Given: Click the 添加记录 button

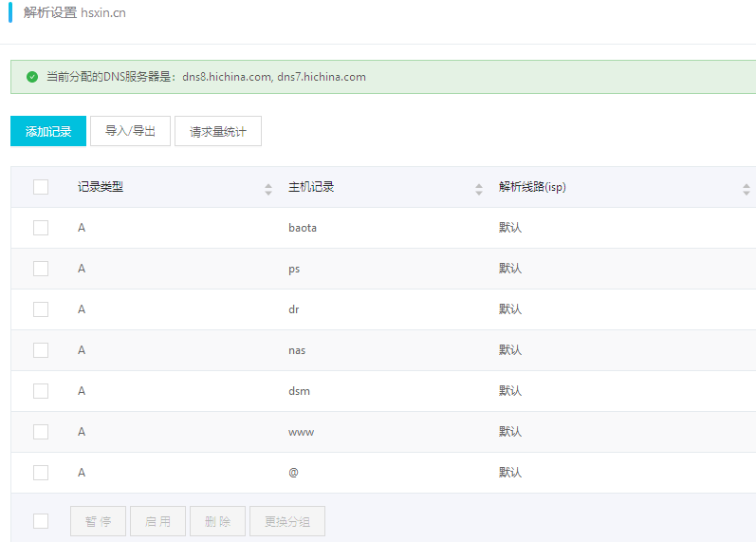Looking at the screenshot, I should click(48, 132).
